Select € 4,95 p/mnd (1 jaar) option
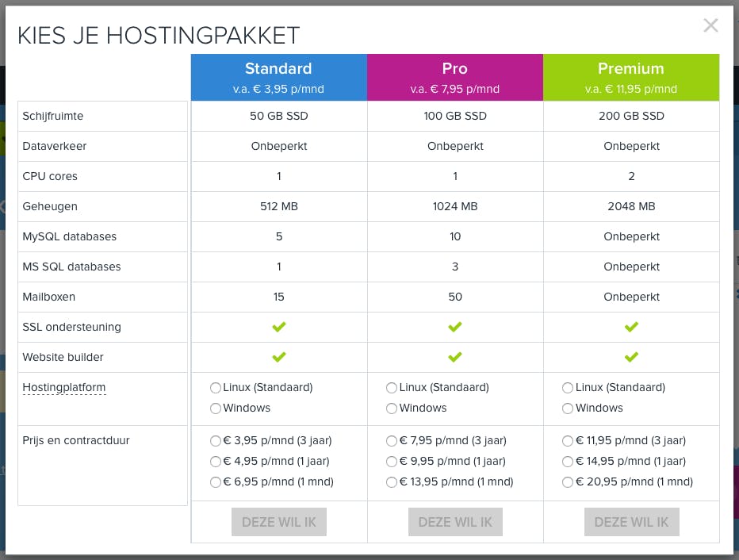Image resolution: width=739 pixels, height=560 pixels. 216,462
